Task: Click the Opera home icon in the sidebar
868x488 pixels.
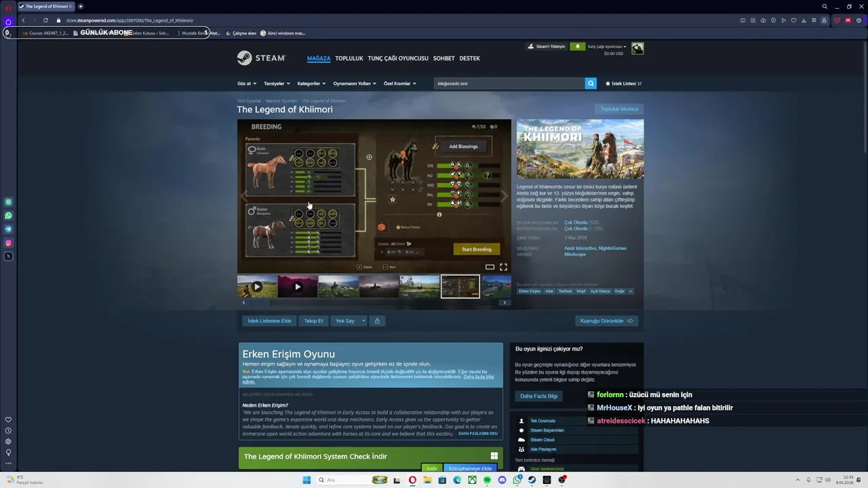Action: 8,21
